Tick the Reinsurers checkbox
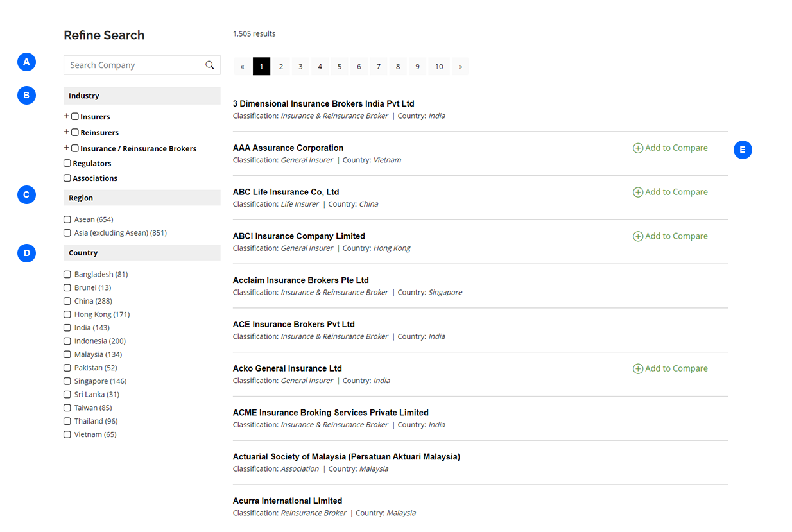The image size is (792, 532). pyautogui.click(x=75, y=132)
